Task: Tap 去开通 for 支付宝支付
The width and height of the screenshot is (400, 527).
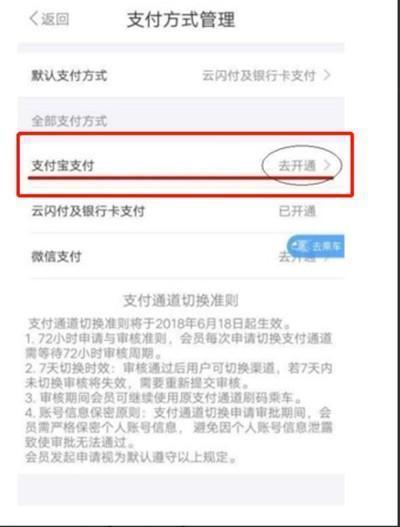Action: point(297,165)
